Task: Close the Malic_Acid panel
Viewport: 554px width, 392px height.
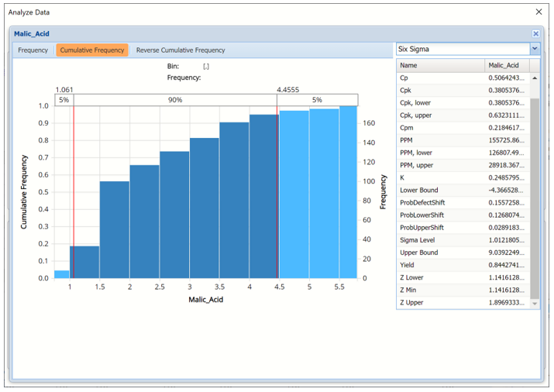Action: tap(535, 34)
